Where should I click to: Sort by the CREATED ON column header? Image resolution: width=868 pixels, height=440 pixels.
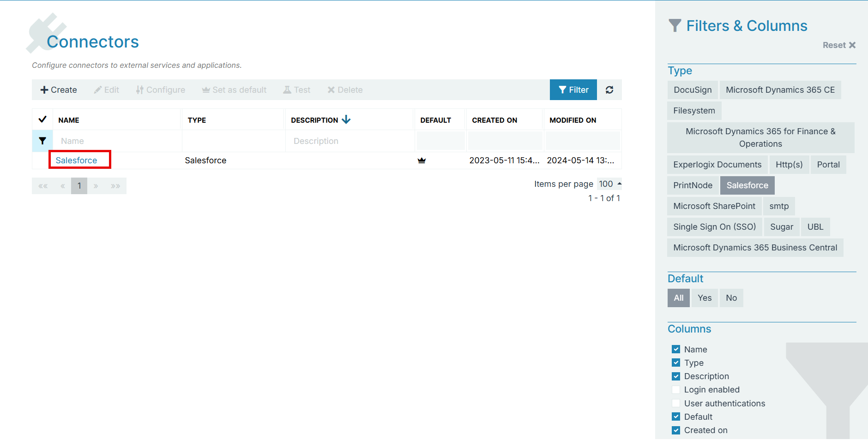[494, 120]
